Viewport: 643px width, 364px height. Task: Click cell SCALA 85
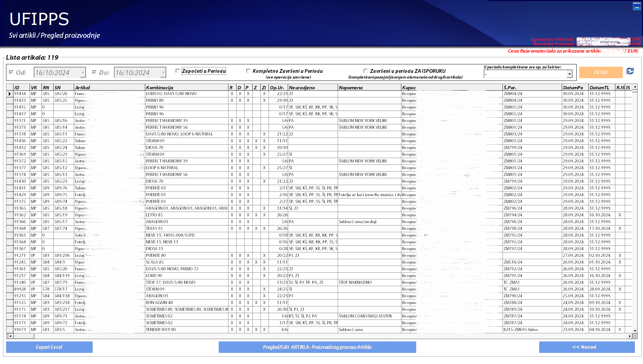pyautogui.click(x=187, y=262)
